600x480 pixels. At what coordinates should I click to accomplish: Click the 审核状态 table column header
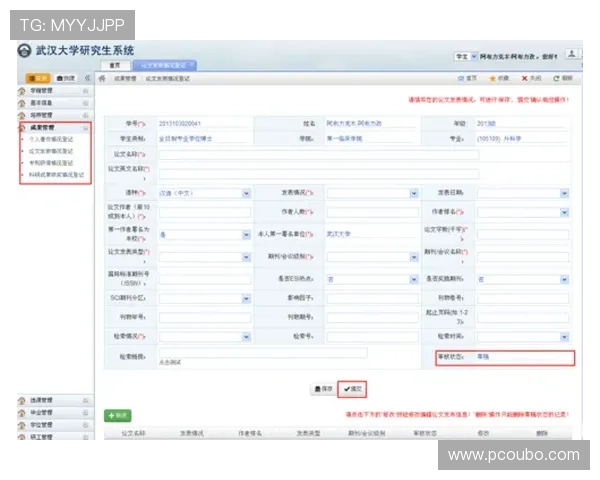(425, 434)
